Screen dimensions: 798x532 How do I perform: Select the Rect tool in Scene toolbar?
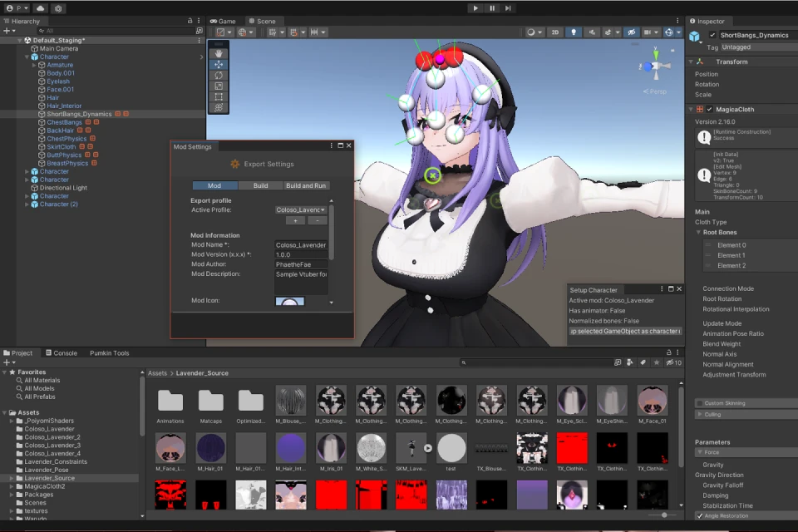point(219,96)
